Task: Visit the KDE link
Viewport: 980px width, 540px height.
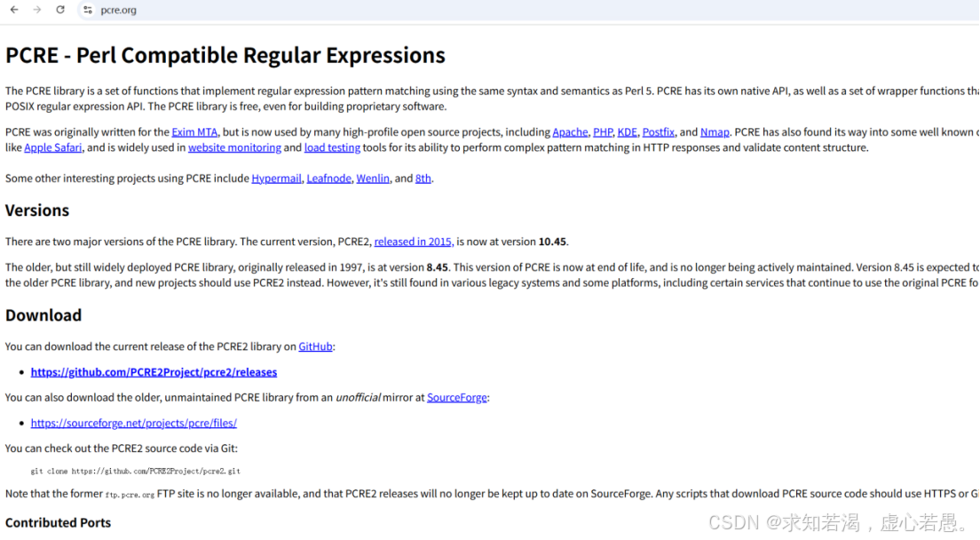Action: tap(627, 131)
